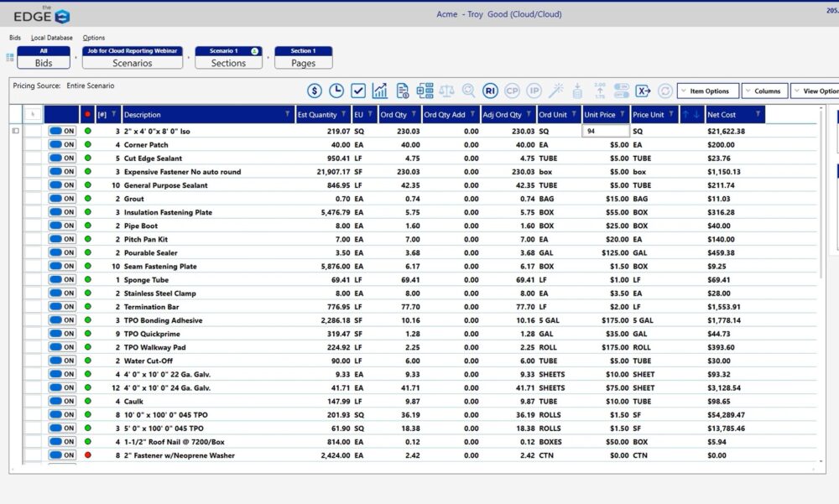
Task: Open the filter on the Description column
Action: (x=289, y=115)
